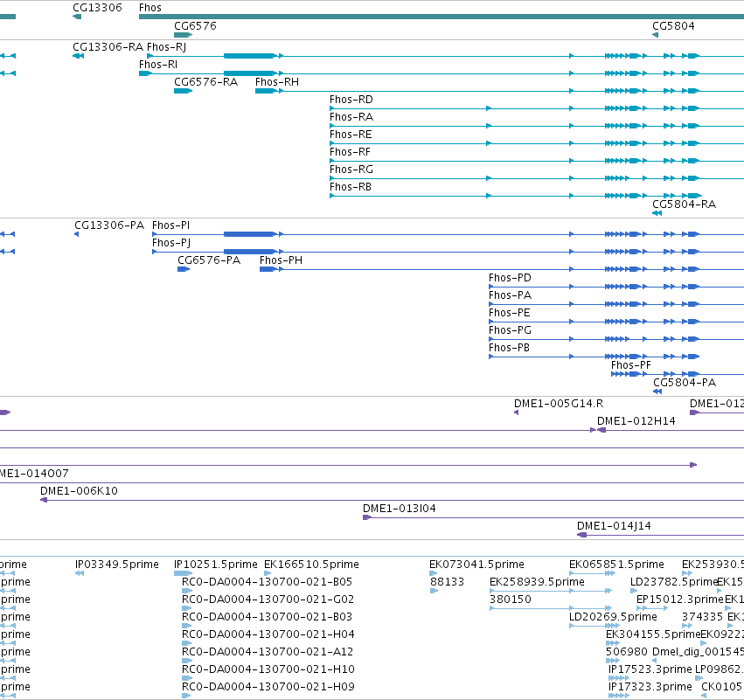Select the Fhos-PF protein label
Screen dimensions: 744x700
(631, 365)
